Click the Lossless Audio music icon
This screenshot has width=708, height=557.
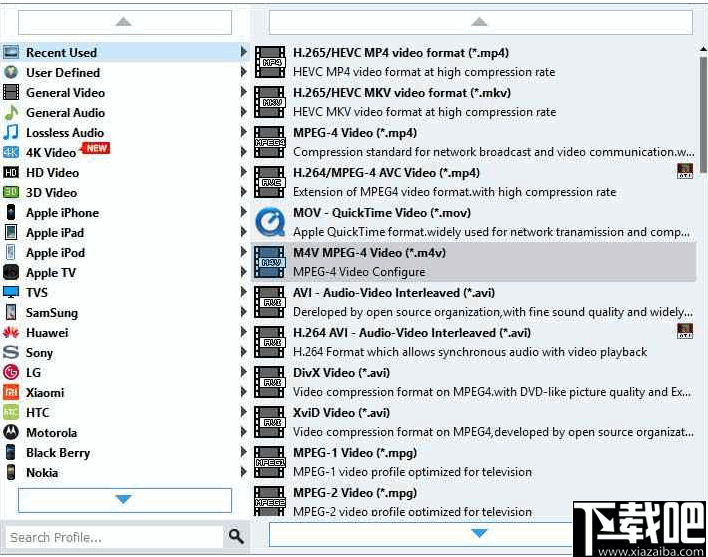11,132
